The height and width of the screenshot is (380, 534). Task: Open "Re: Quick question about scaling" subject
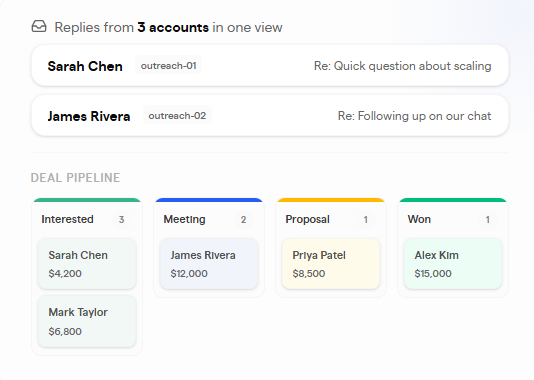click(403, 66)
